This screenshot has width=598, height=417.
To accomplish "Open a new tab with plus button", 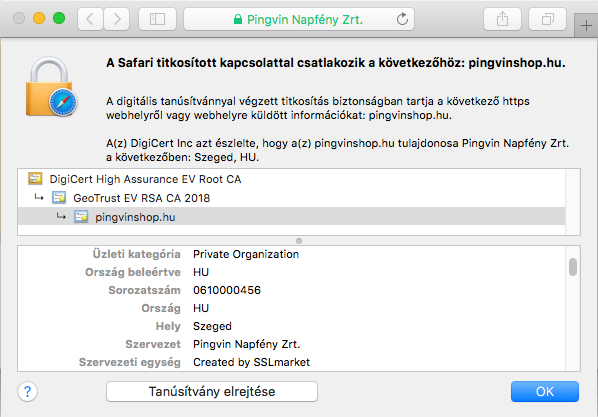I will point(586,26).
